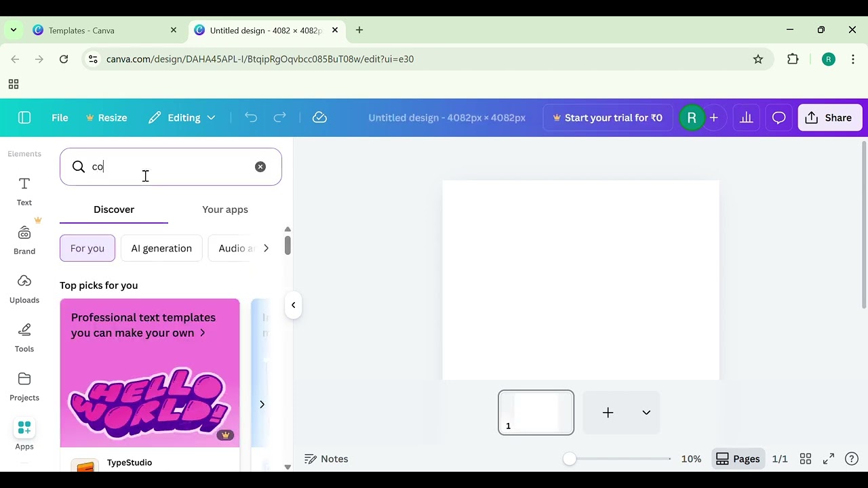Viewport: 868px width, 488px height.
Task: Open the Elements panel
Action: [x=24, y=154]
